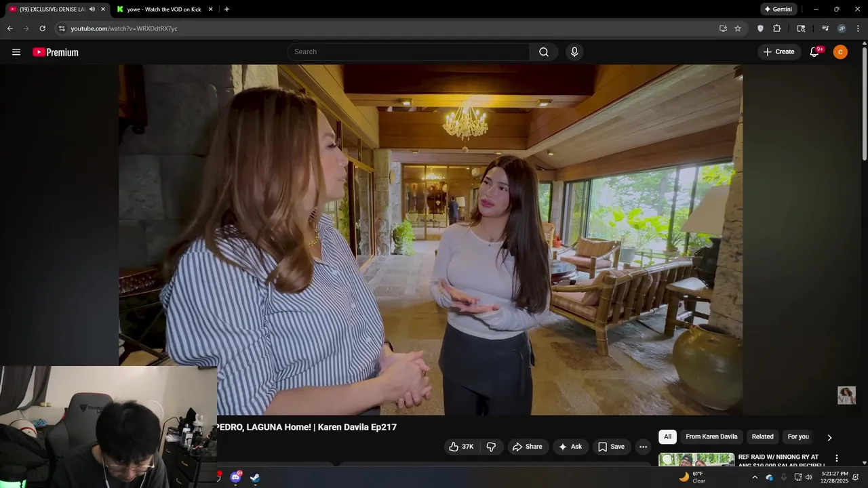The image size is (868, 488).
Task: Click the address bar URL
Action: 124,28
